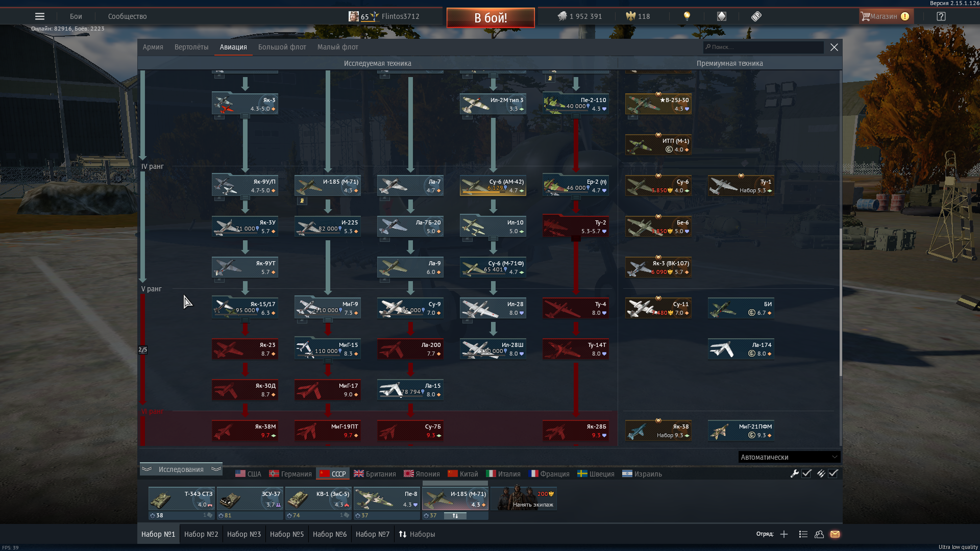
Task: Open the battle pass BP icon
Action: (756, 16)
